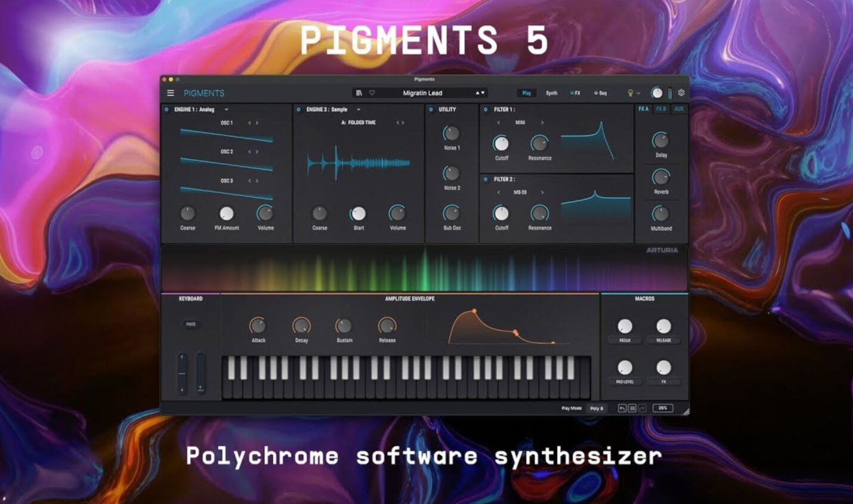Viewport: 853px width, 504px height.
Task: Open the Pigments hamburger menu
Action: click(170, 93)
